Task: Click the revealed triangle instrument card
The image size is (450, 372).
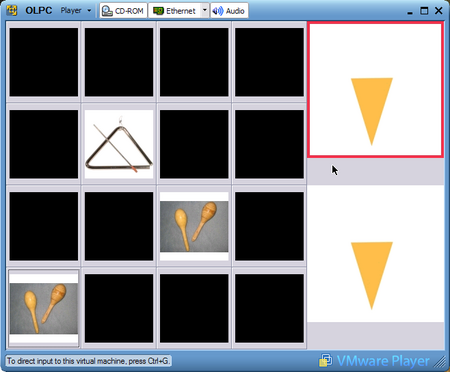Action: pos(119,144)
